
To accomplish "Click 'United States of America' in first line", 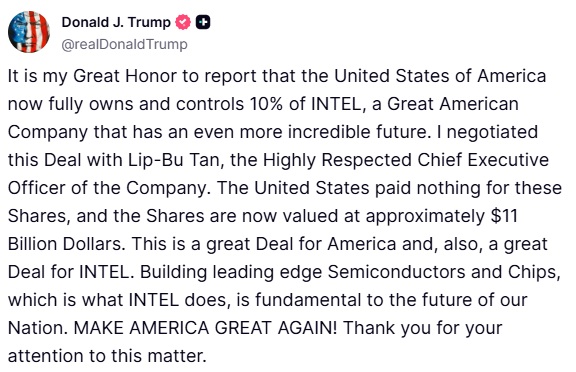I will point(440,76).
